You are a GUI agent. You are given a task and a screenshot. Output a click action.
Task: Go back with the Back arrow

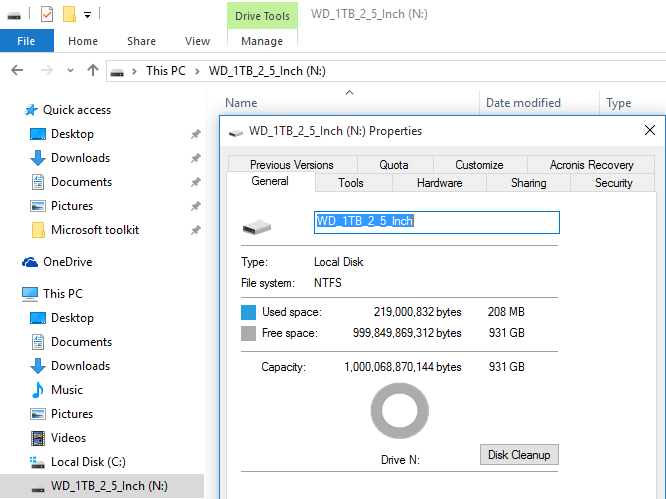tap(17, 70)
